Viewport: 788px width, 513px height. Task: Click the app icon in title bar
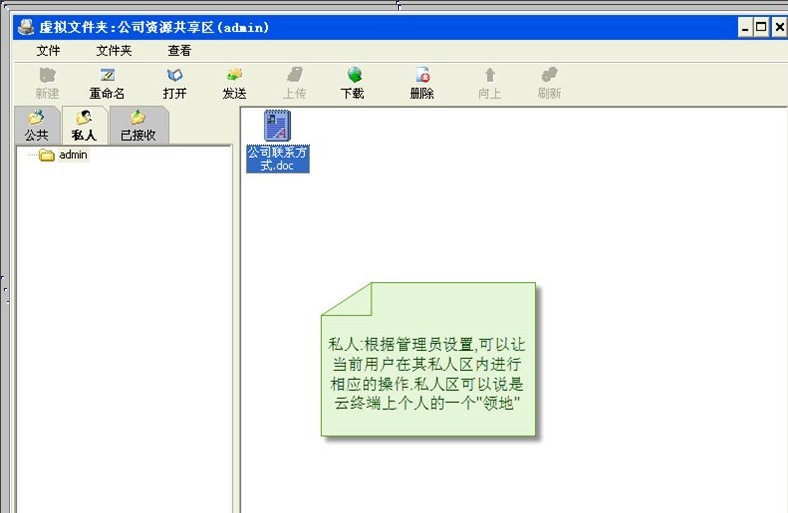pyautogui.click(x=26, y=27)
